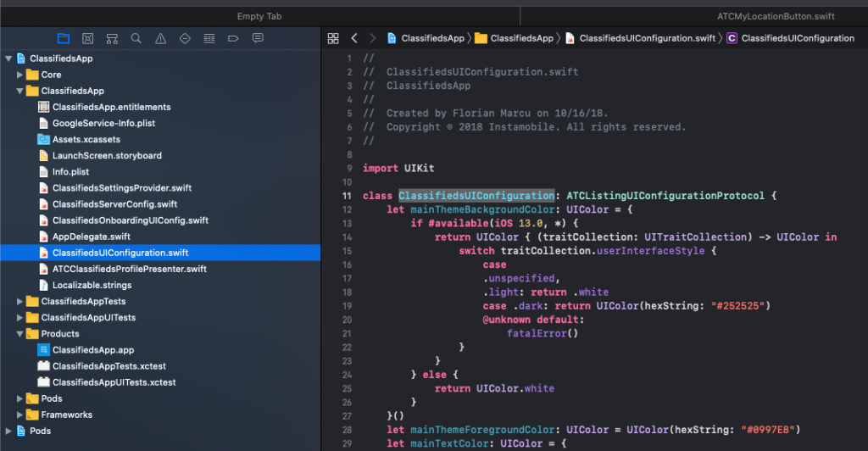Expand the ClassifiedsAppTests folder
Image resolution: width=868 pixels, height=451 pixels.
click(x=20, y=302)
